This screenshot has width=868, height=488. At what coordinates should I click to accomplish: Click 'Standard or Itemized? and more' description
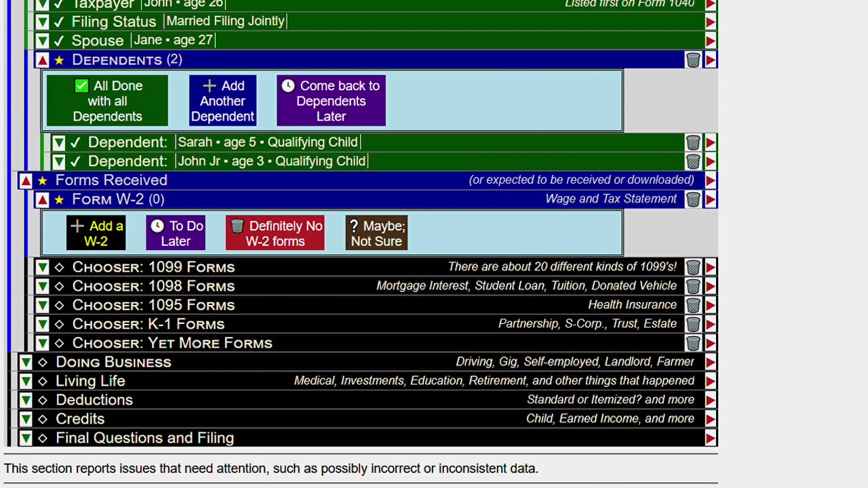(x=610, y=399)
